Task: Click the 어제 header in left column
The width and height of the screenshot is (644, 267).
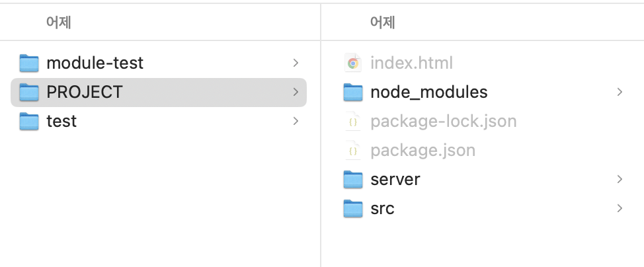Action: pyautogui.click(x=59, y=22)
